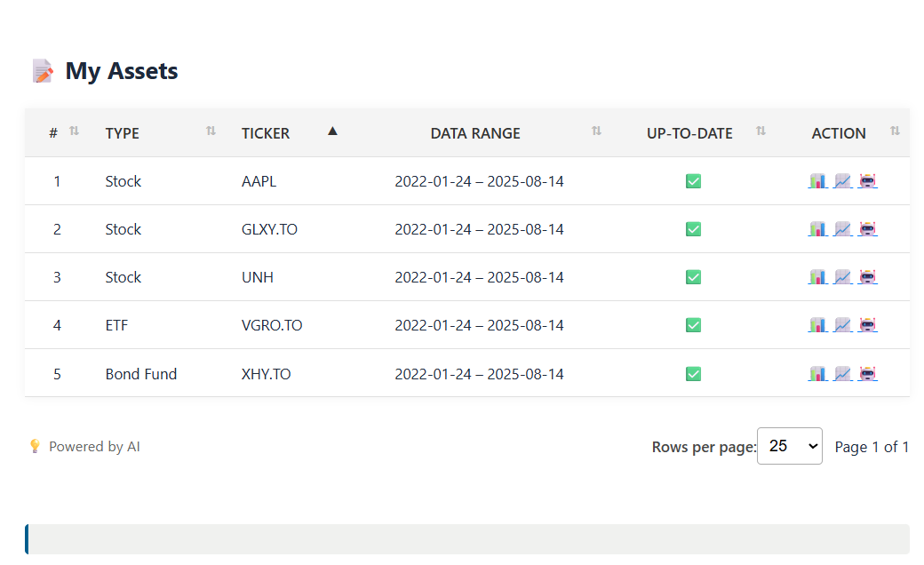This screenshot has height=565, width=924.
Task: Click the up-to-date checkmark for AAPL
Action: click(x=694, y=181)
